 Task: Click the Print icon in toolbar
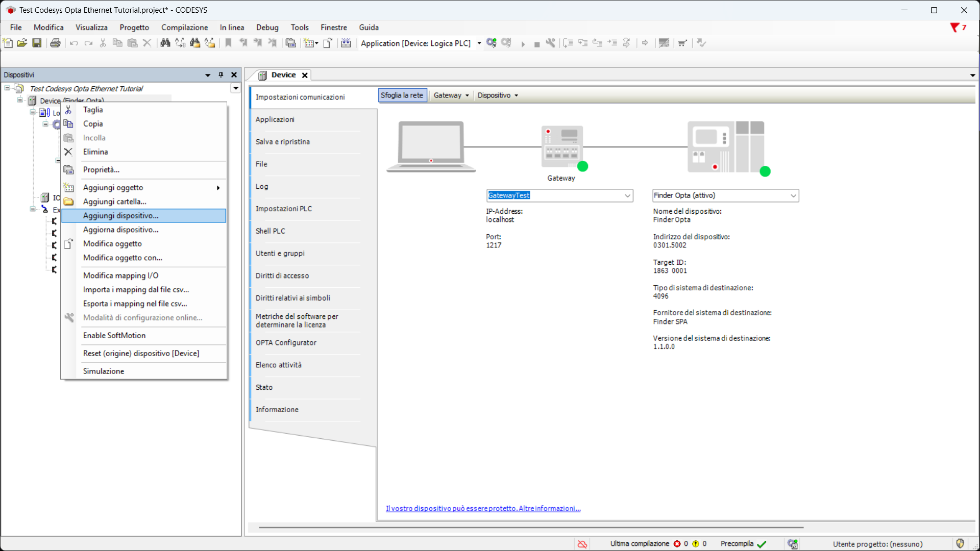pyautogui.click(x=55, y=43)
